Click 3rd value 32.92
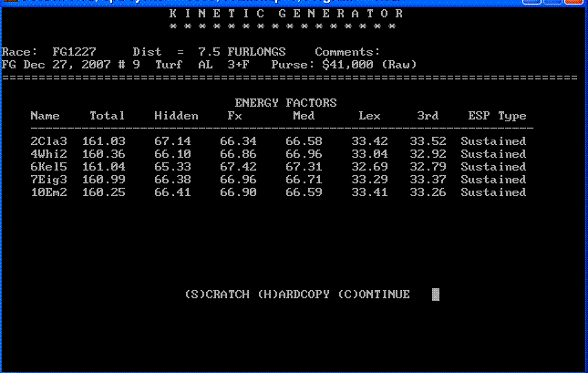Screen dimensions: 588x373 click(x=428, y=154)
